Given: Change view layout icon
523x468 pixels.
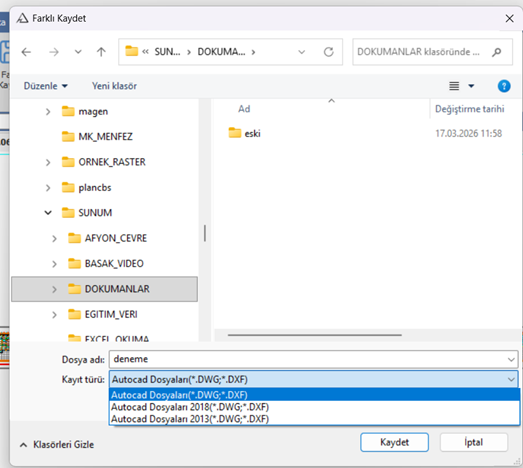Looking at the screenshot, I should coord(454,86).
